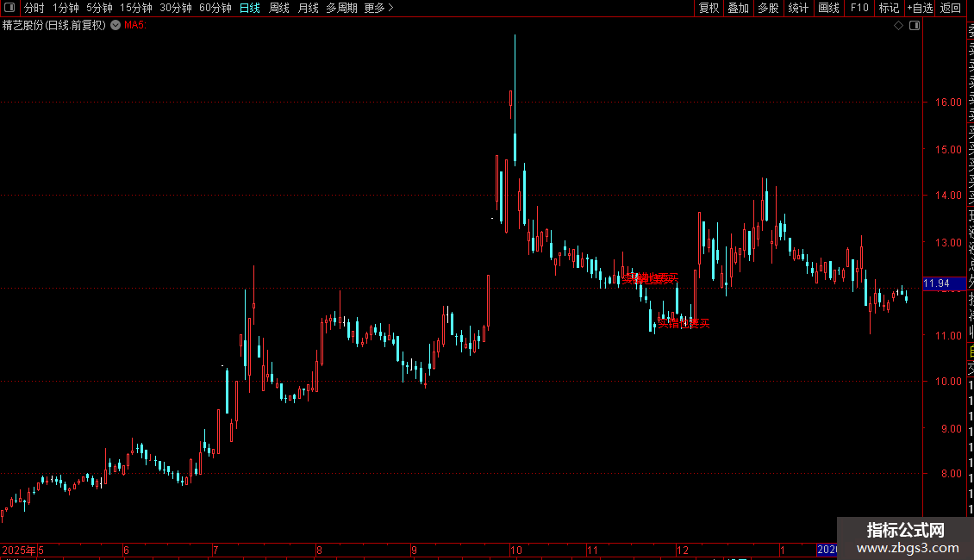
Task: Expand the 更多 periods menu
Action: pyautogui.click(x=378, y=8)
